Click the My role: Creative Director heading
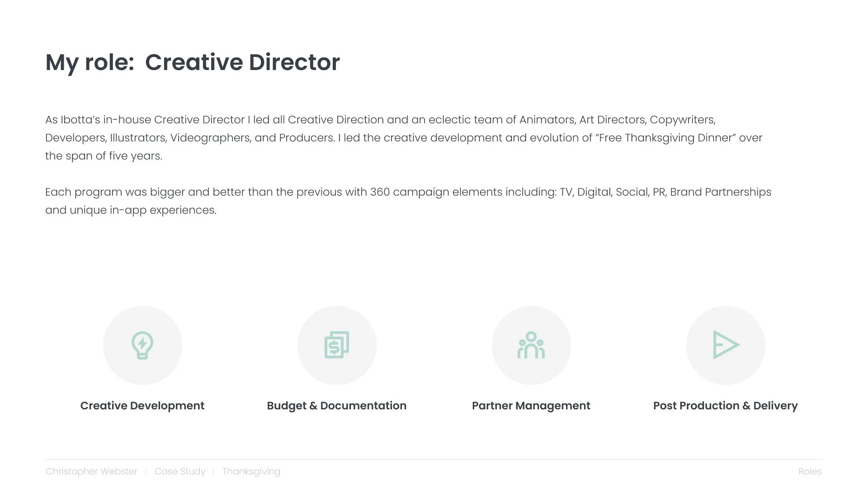868x488 pixels. click(193, 62)
